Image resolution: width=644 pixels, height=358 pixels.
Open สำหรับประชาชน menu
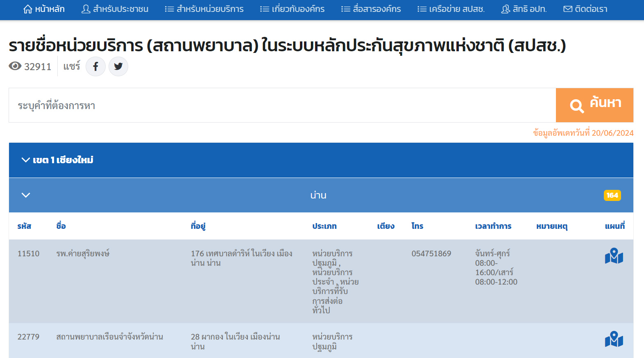115,9
